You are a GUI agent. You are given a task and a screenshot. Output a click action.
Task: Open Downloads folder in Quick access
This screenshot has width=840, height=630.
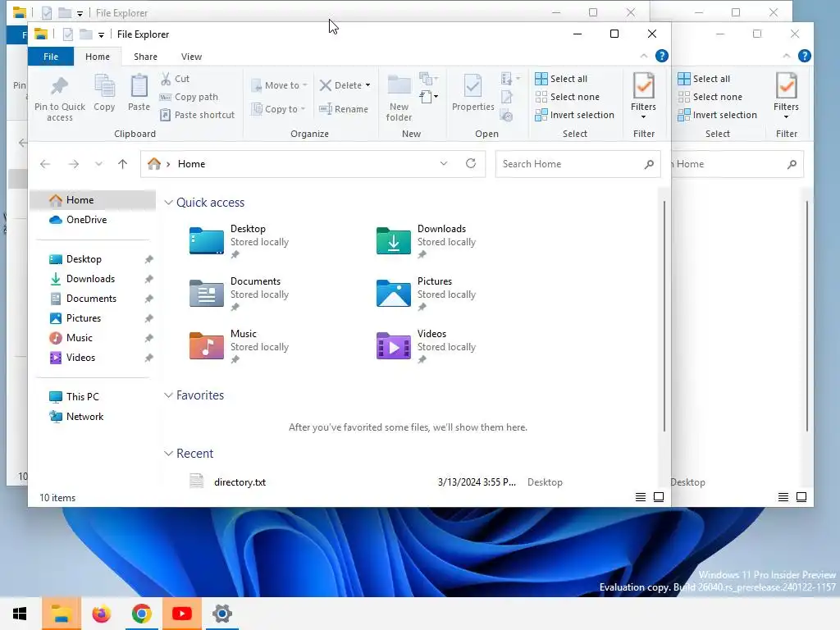click(427, 241)
